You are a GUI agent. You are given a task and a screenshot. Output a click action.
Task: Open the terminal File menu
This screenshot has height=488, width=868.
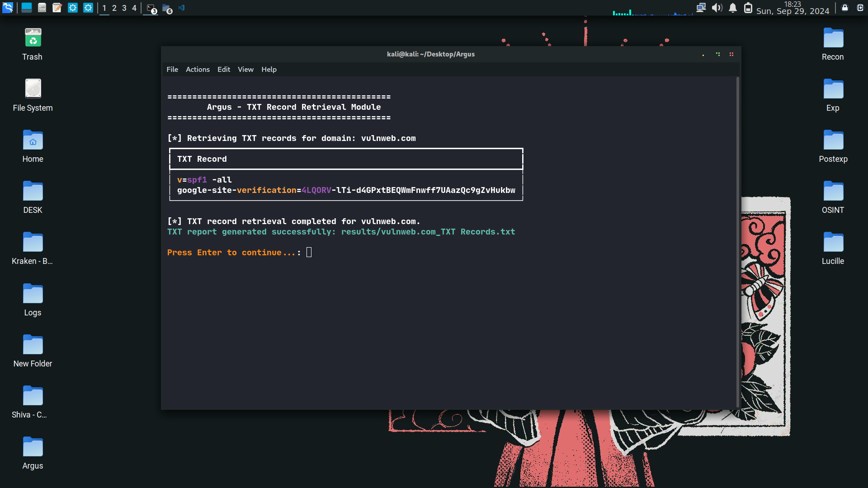pos(172,69)
